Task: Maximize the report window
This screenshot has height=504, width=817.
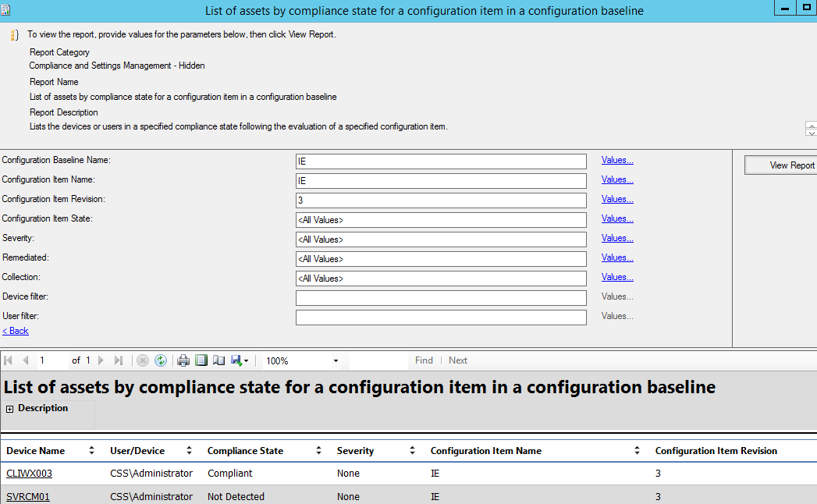Action: point(807,8)
